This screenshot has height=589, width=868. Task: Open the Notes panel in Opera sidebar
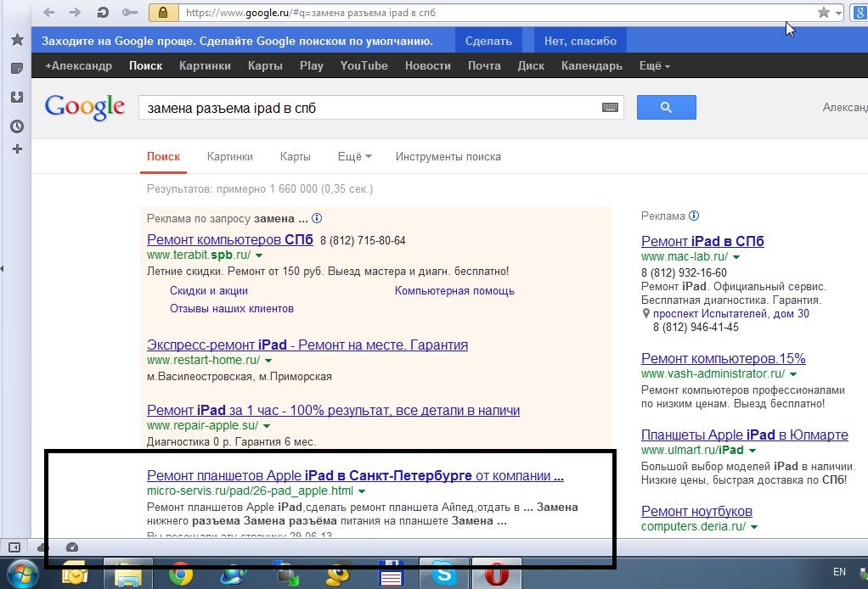(x=17, y=69)
